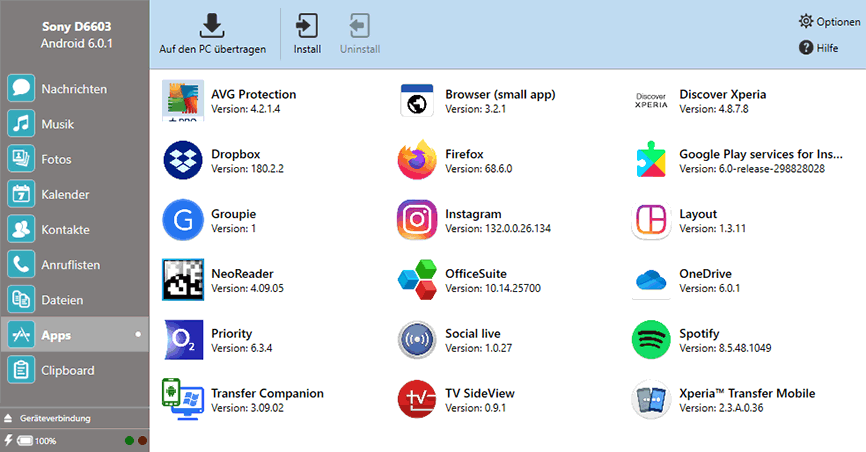Select the Browser (small app) icon

pos(417,101)
